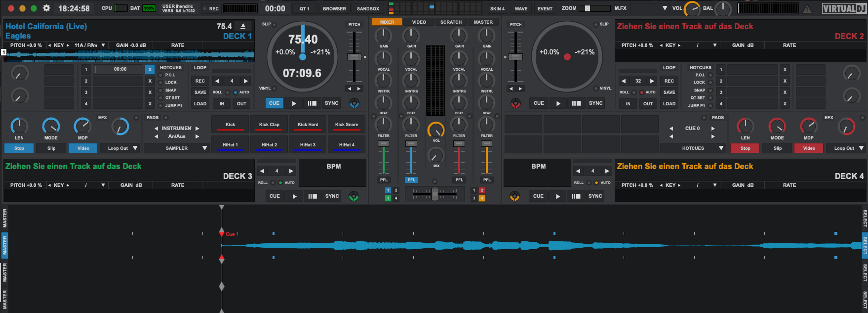
Task: Enable SNAP option on Deck 1 hotcues
Action: (x=161, y=90)
